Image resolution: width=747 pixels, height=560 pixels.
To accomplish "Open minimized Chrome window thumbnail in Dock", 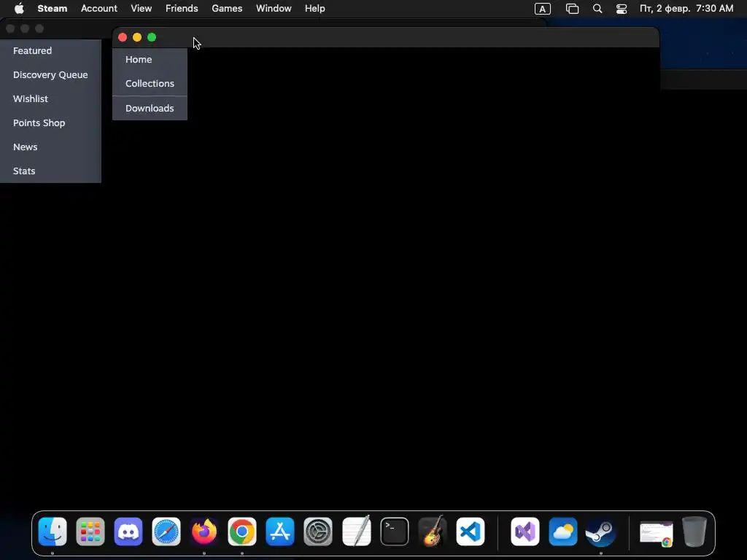I will (657, 533).
